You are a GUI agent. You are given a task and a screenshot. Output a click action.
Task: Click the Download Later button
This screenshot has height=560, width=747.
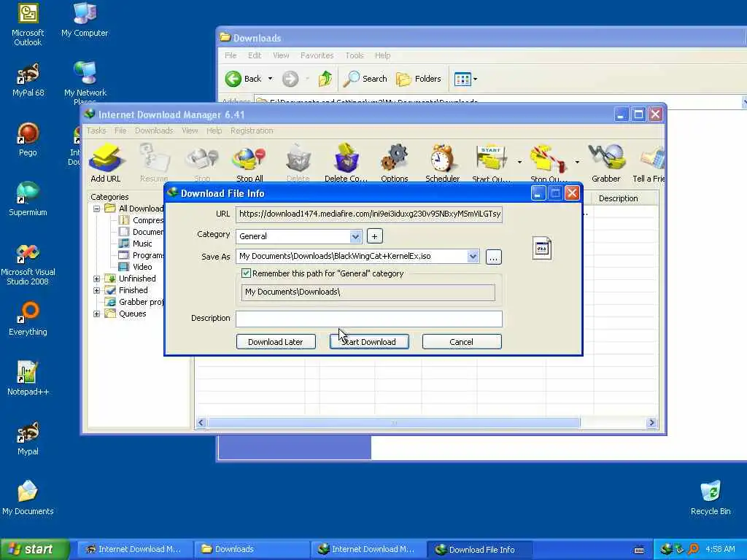(276, 342)
